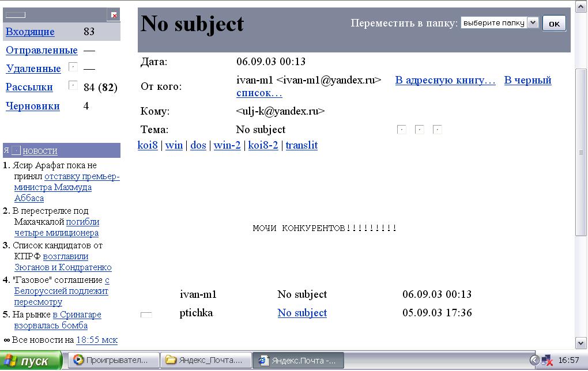
Task: Switch to Проигрыватель taskbar window
Action: [x=114, y=361]
